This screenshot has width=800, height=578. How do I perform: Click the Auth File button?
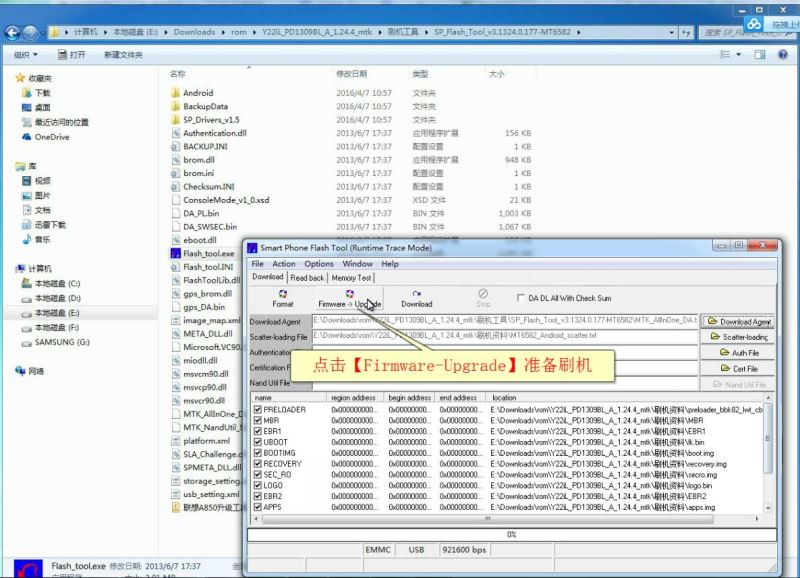[x=739, y=353]
